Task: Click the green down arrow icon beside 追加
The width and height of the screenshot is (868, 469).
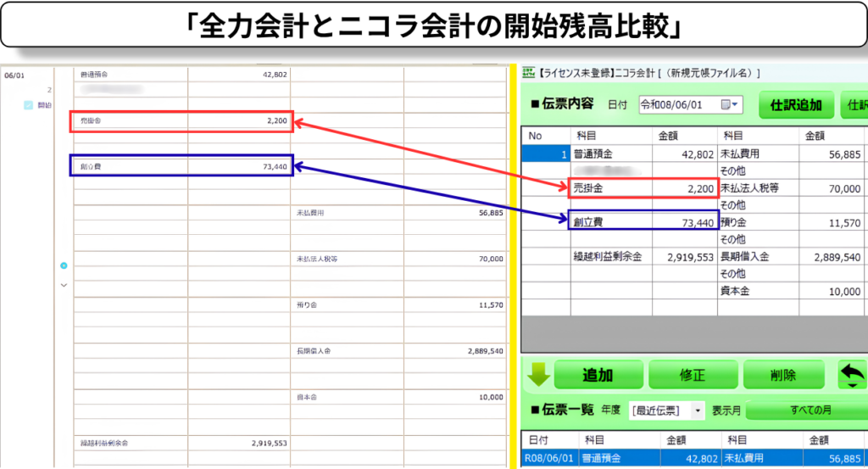Action: [538, 374]
